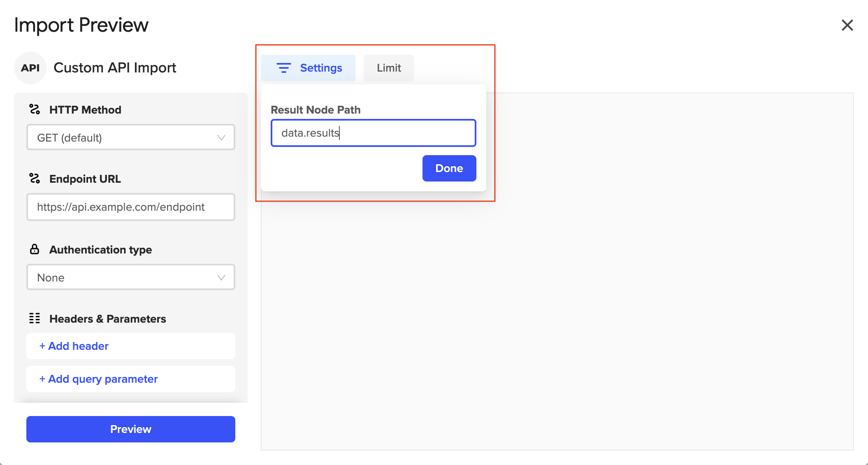Close the Import Preview dialog
Screen dimensions: 868x465
click(x=847, y=25)
